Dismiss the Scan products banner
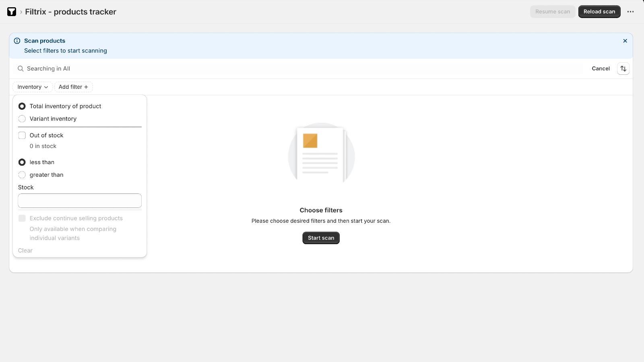Image resolution: width=644 pixels, height=362 pixels. tap(625, 41)
